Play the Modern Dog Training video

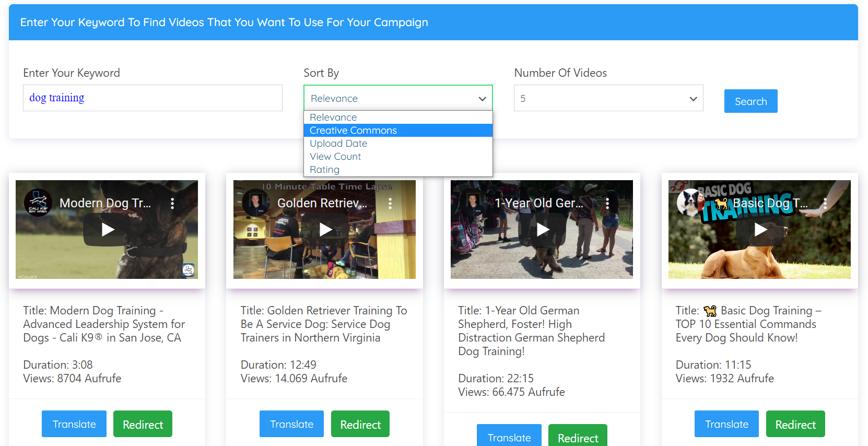click(x=108, y=230)
